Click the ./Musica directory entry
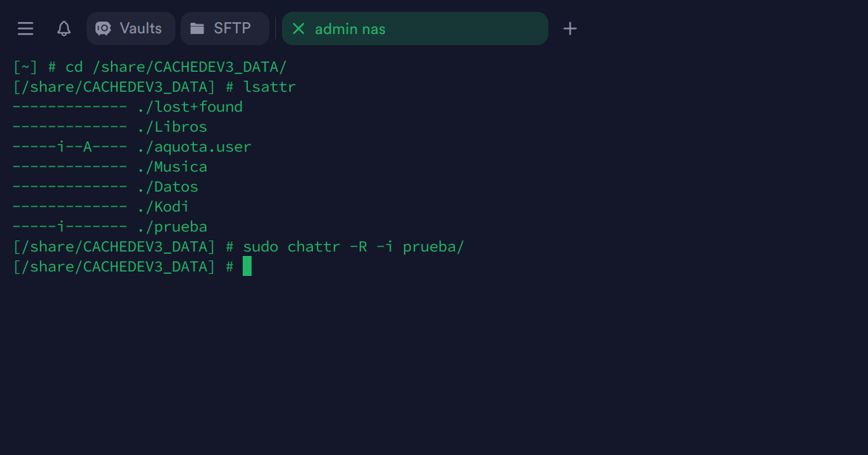Viewport: 868px width, 455px height. (172, 166)
